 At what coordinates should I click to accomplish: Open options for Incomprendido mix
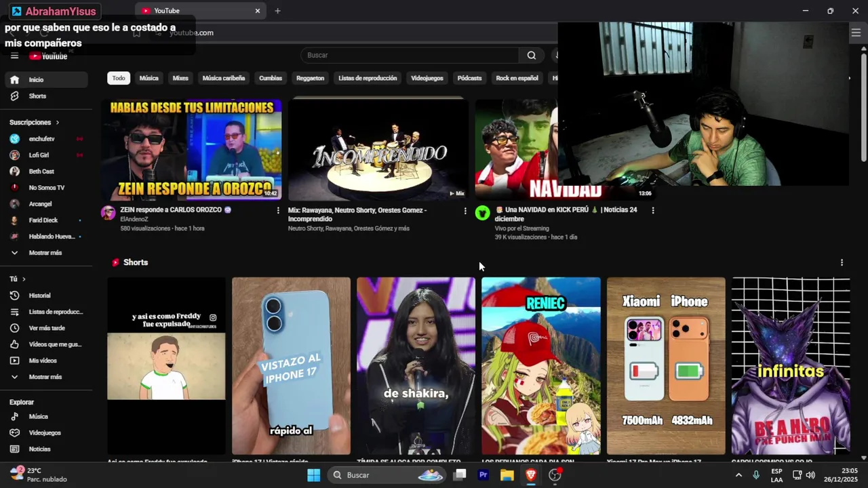(465, 211)
